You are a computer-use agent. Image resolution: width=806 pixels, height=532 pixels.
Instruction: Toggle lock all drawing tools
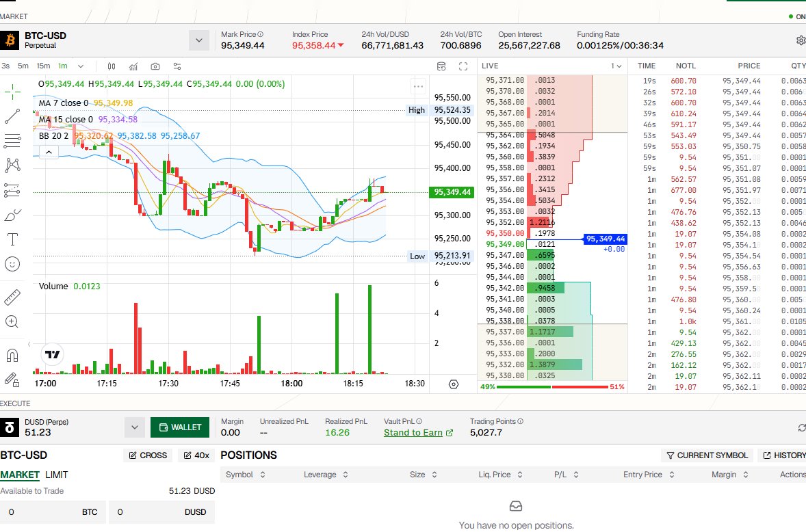[x=12, y=380]
